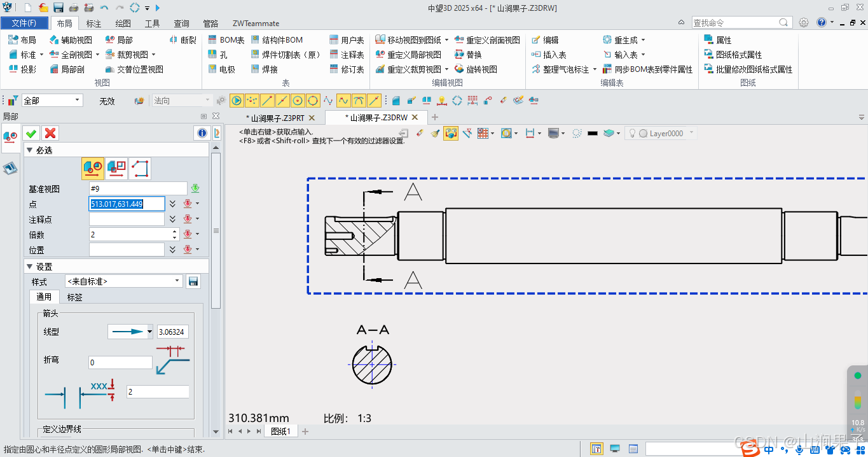
Task: Switch to the 标签 settings tab
Action: pyautogui.click(x=74, y=297)
